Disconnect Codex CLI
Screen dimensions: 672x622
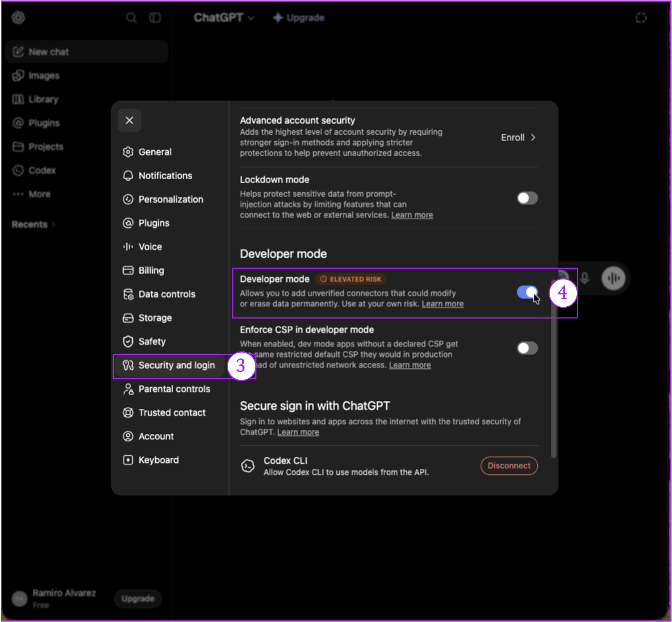pyautogui.click(x=509, y=466)
